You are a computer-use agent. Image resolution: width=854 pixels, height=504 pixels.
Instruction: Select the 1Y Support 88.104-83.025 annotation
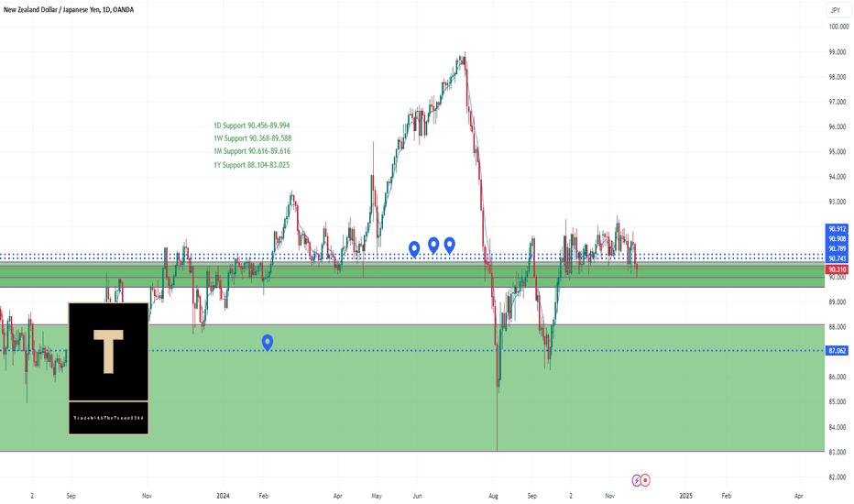[x=251, y=165]
